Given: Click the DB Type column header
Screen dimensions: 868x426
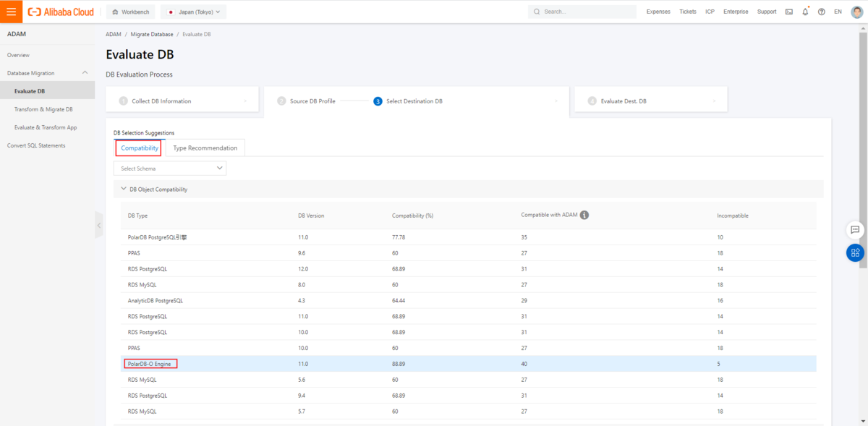Looking at the screenshot, I should pyautogui.click(x=137, y=216).
